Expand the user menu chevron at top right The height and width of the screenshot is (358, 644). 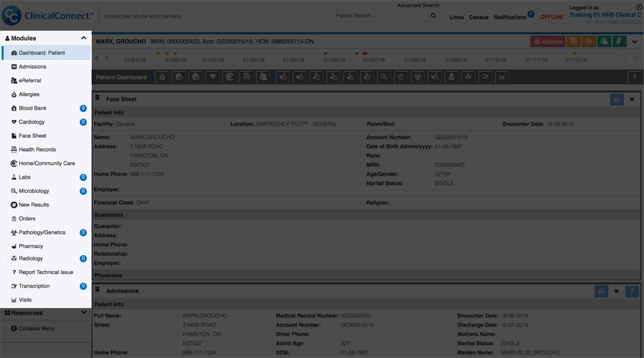pyautogui.click(x=639, y=7)
